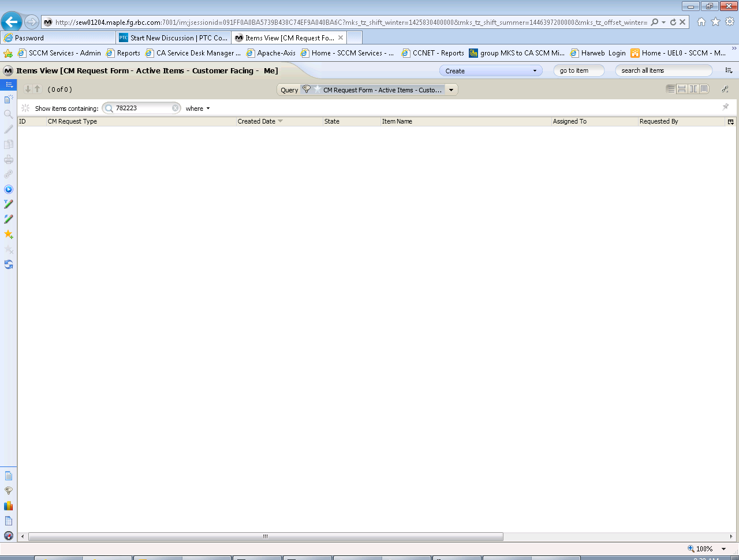Open the Harweb Login bookmark
739x560 pixels.
pyautogui.click(x=598, y=53)
